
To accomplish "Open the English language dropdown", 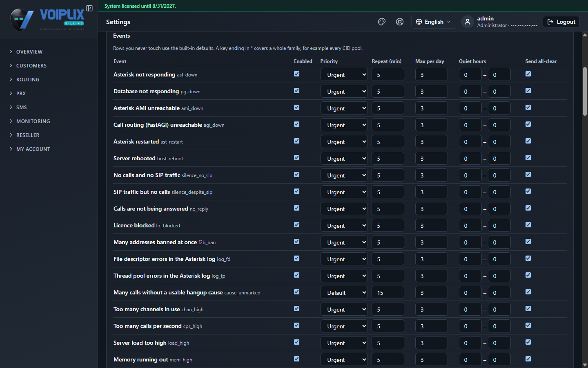I will tap(433, 22).
